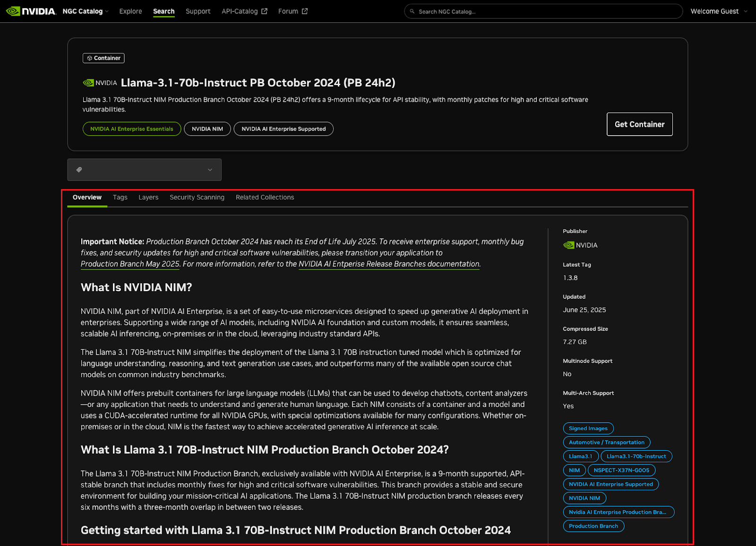Viewport: 756px width, 546px height.
Task: Click the Container badge cube icon
Action: [89, 58]
